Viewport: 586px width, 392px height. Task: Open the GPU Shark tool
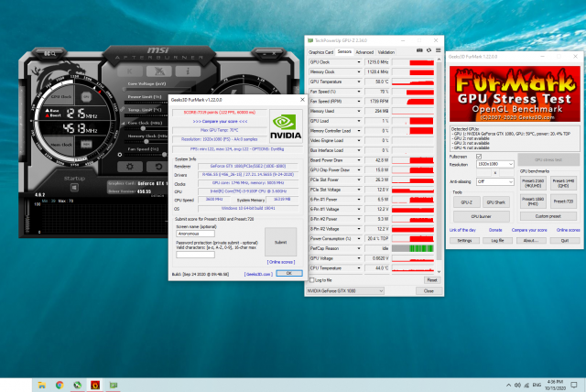point(496,202)
